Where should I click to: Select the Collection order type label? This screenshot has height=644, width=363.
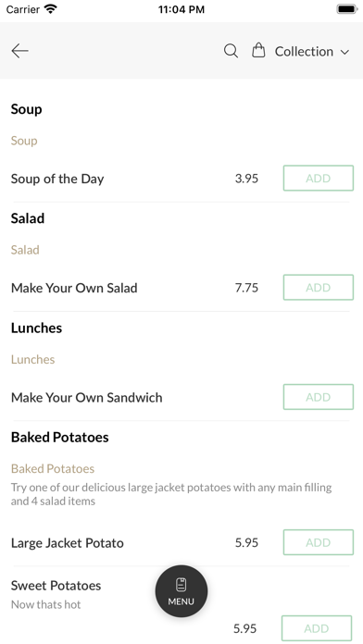coord(304,51)
